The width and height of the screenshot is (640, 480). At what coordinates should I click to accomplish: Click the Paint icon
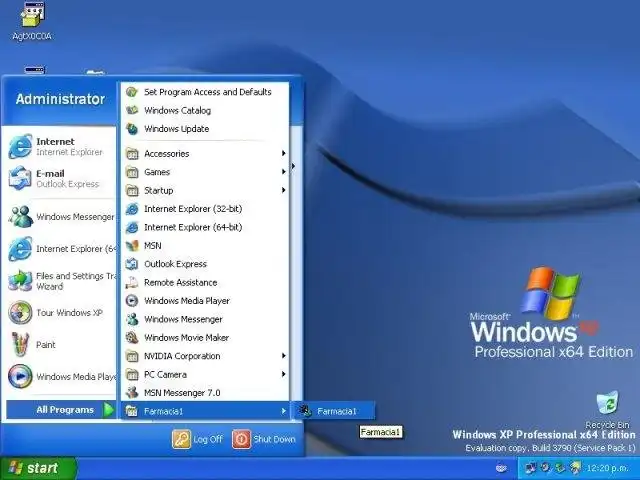pos(20,344)
